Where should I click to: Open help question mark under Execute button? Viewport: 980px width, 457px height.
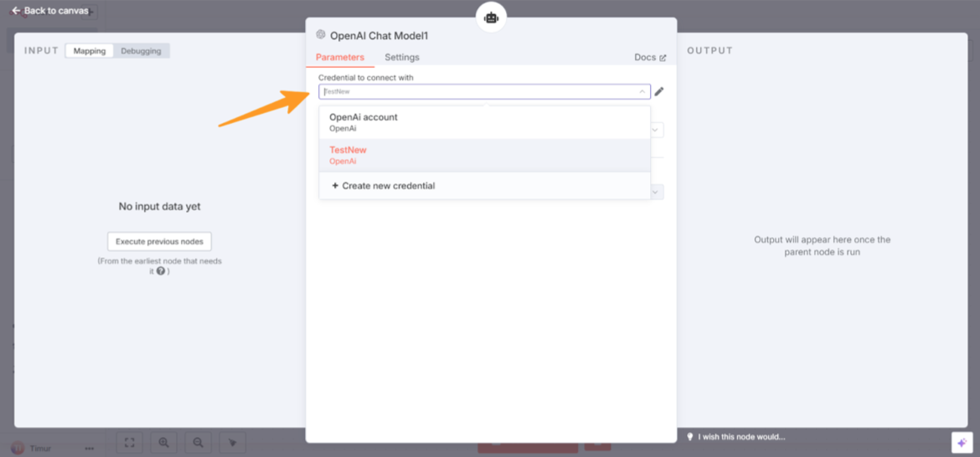[x=161, y=271]
